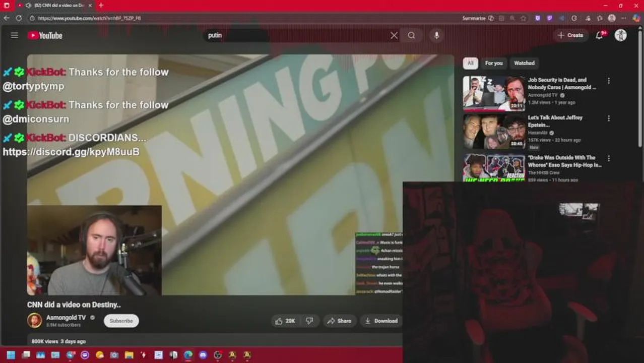
Task: Click the Create button
Action: click(570, 35)
